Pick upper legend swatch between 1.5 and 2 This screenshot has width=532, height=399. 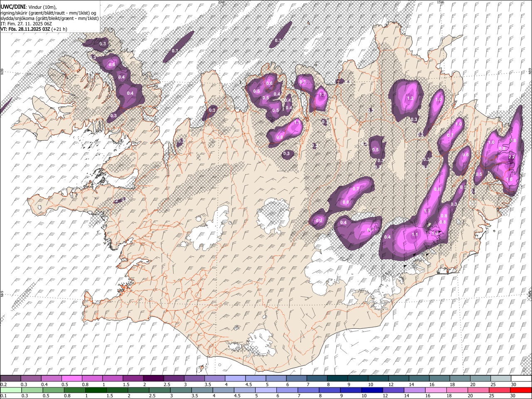133,379
